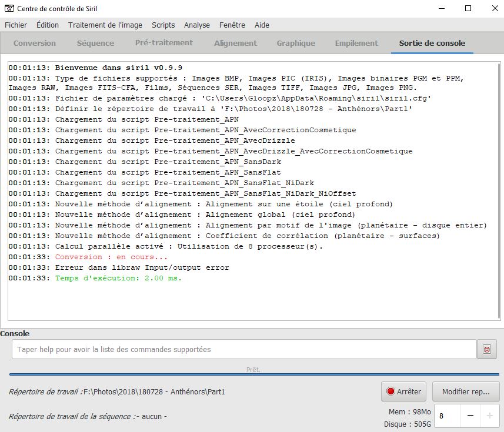Switch to the Pré-traitement tab
504x432 pixels.
point(164,43)
